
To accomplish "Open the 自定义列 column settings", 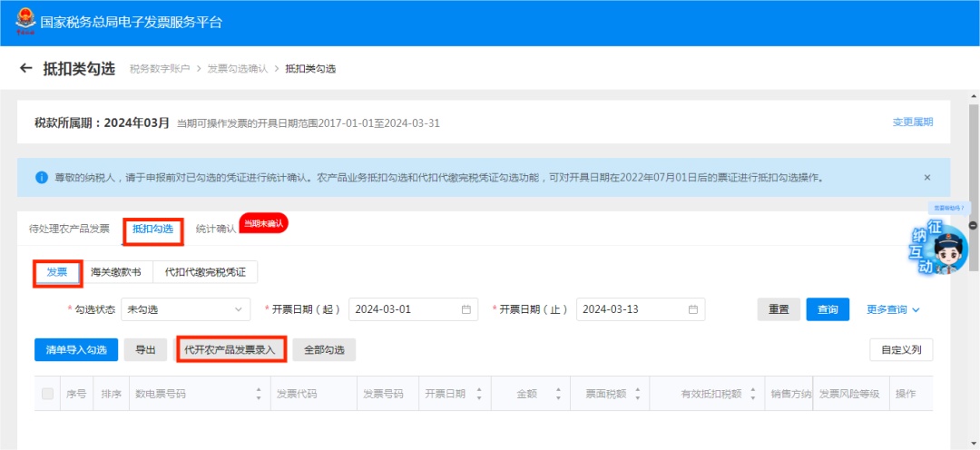I will point(901,350).
